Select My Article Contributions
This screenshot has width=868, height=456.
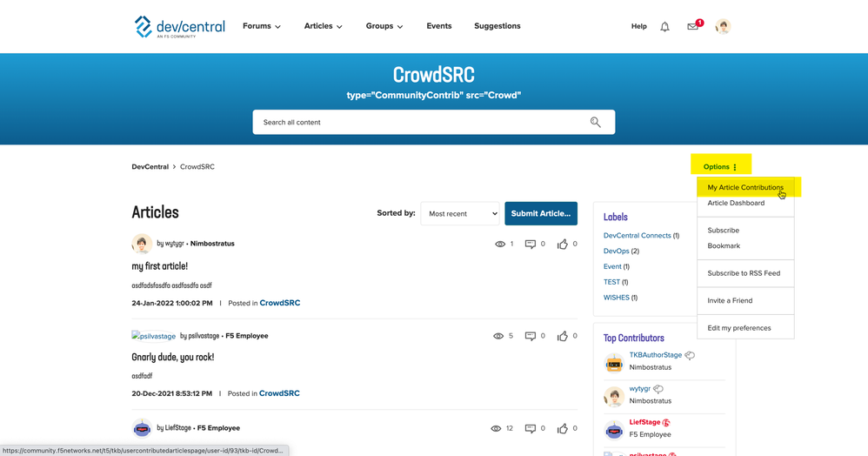tap(745, 187)
